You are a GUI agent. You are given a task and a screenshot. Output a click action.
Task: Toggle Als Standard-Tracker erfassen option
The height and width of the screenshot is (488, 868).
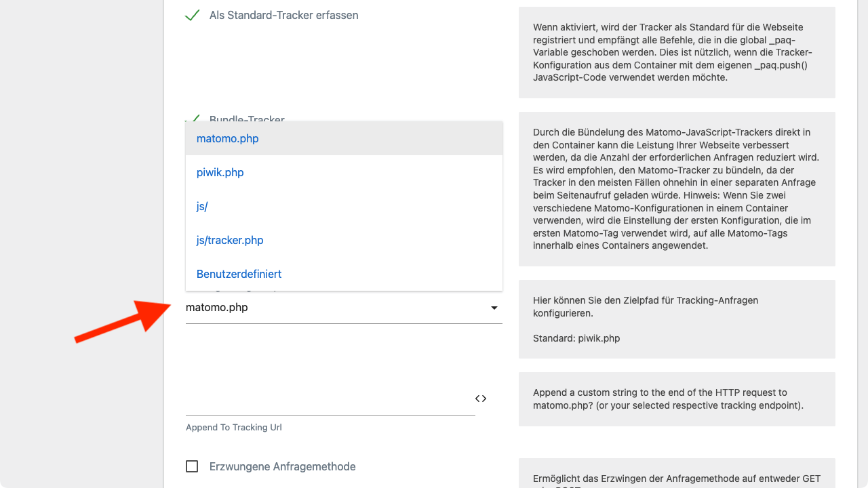pyautogui.click(x=283, y=15)
